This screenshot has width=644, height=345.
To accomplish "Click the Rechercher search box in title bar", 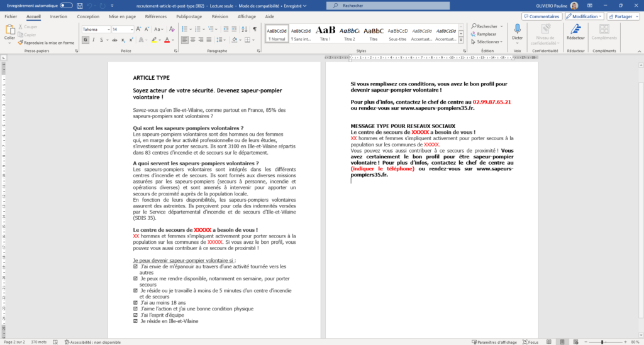I will (387, 6).
